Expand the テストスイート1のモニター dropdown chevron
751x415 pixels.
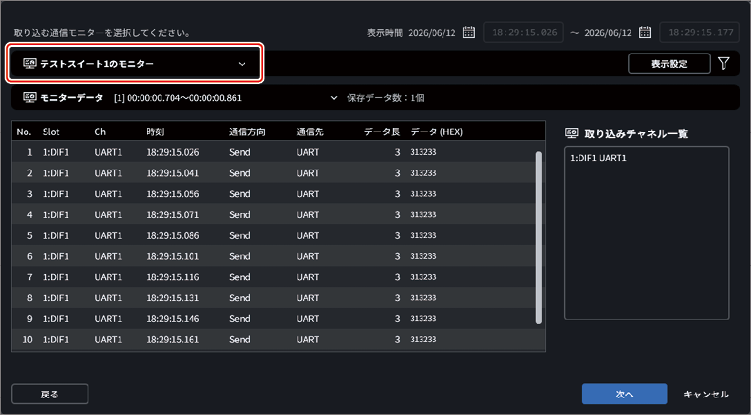242,64
